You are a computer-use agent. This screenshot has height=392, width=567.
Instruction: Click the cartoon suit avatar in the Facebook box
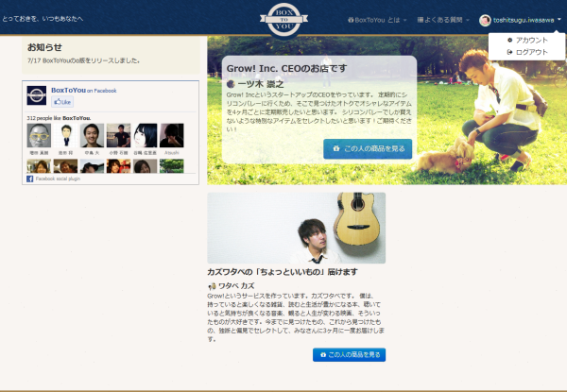65,135
